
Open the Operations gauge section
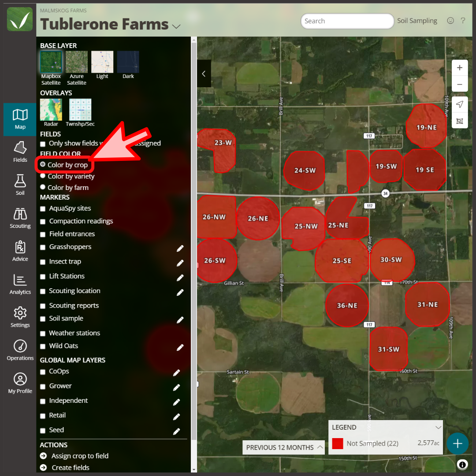point(20,350)
